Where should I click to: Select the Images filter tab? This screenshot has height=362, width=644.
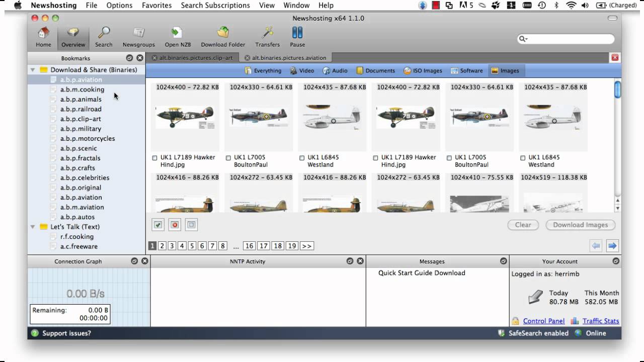click(505, 71)
